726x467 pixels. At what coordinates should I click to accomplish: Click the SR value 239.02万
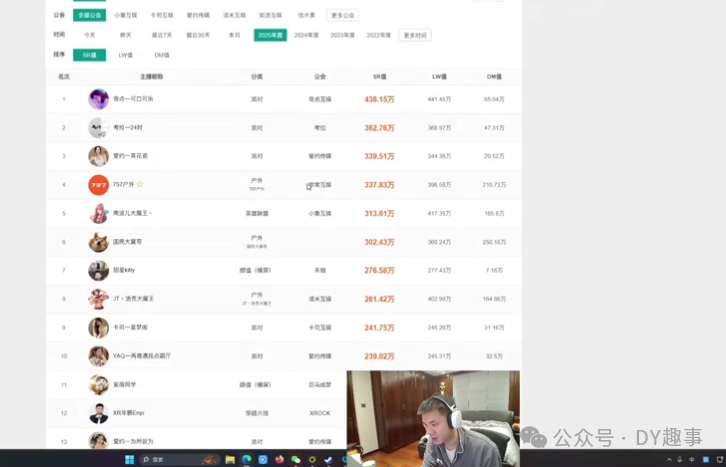379,356
